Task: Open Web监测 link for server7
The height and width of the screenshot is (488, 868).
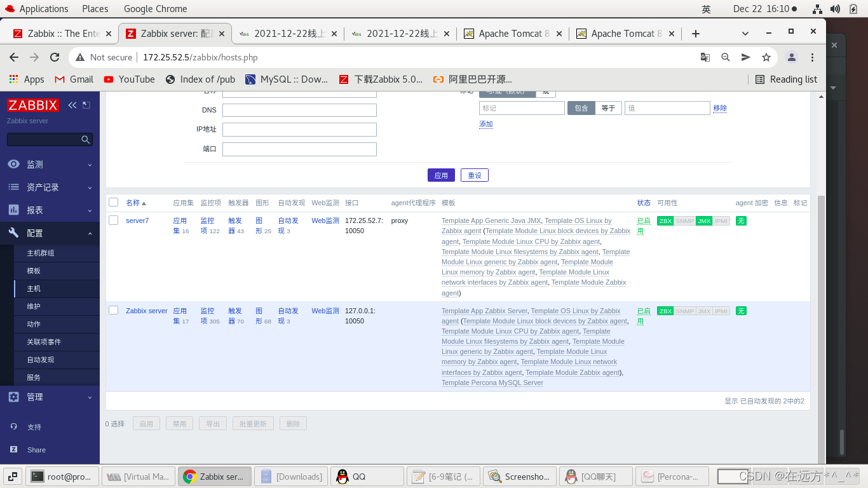Action: tap(325, 220)
